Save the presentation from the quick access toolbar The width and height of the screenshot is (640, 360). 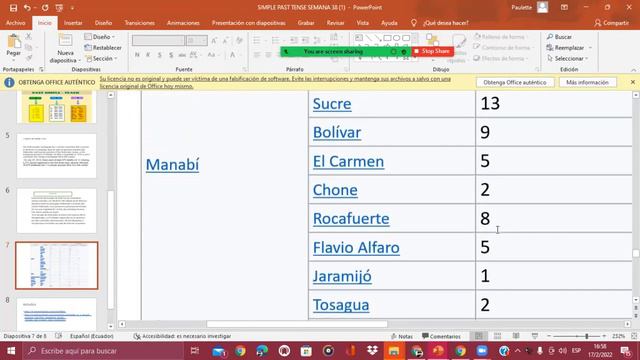tap(13, 8)
